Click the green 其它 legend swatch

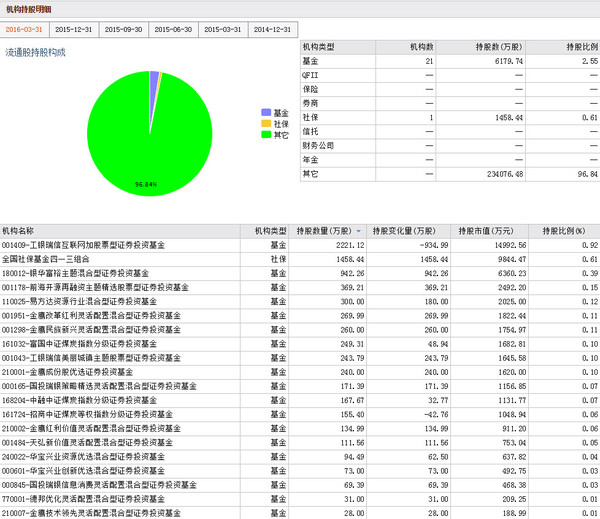(x=266, y=135)
